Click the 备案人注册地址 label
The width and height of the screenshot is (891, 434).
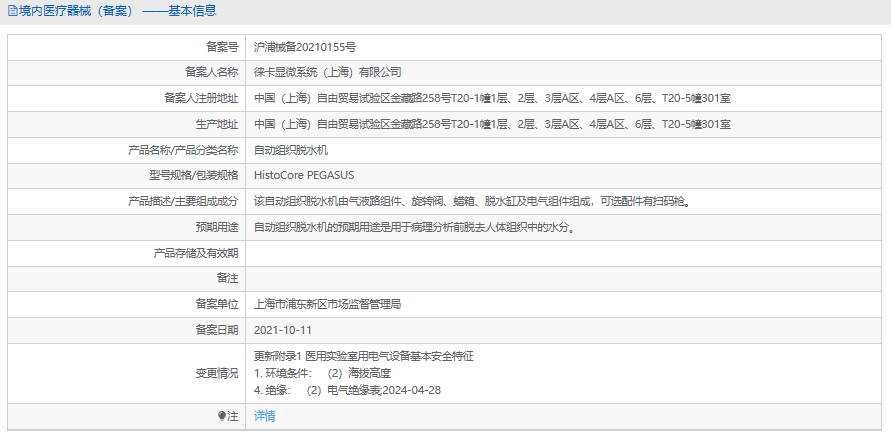[x=201, y=98]
